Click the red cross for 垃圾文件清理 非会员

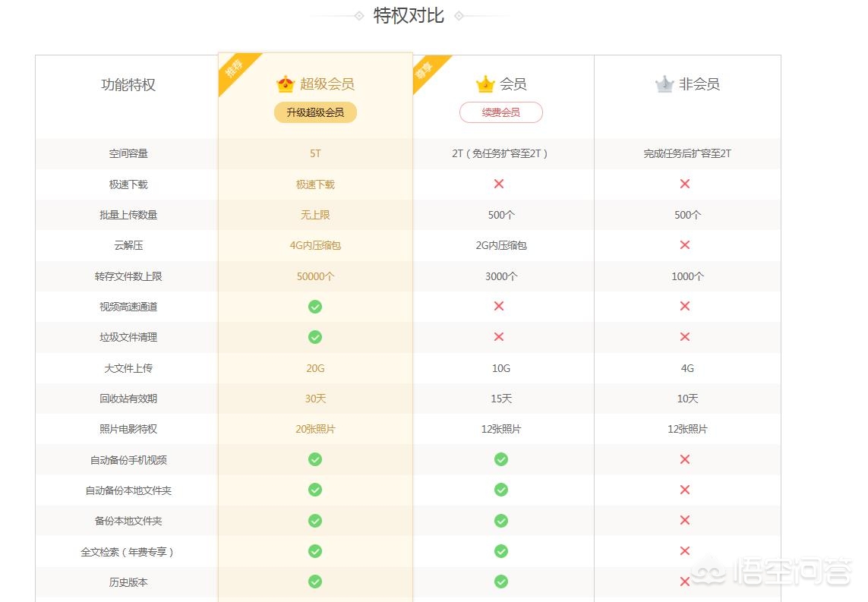tap(685, 336)
